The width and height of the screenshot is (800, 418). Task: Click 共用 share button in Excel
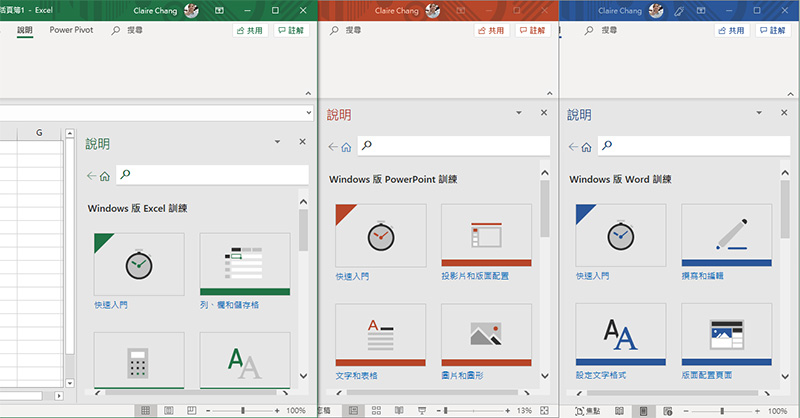(x=250, y=31)
